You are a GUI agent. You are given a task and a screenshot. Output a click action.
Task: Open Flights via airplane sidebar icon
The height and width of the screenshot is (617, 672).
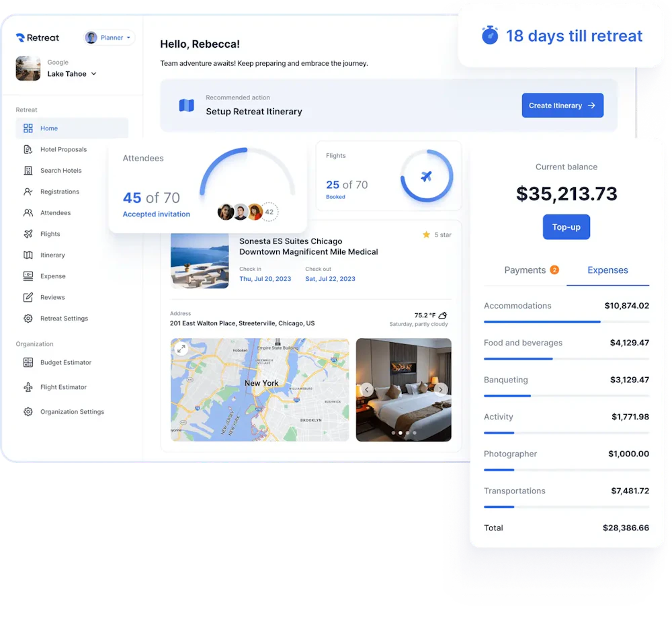coord(28,234)
